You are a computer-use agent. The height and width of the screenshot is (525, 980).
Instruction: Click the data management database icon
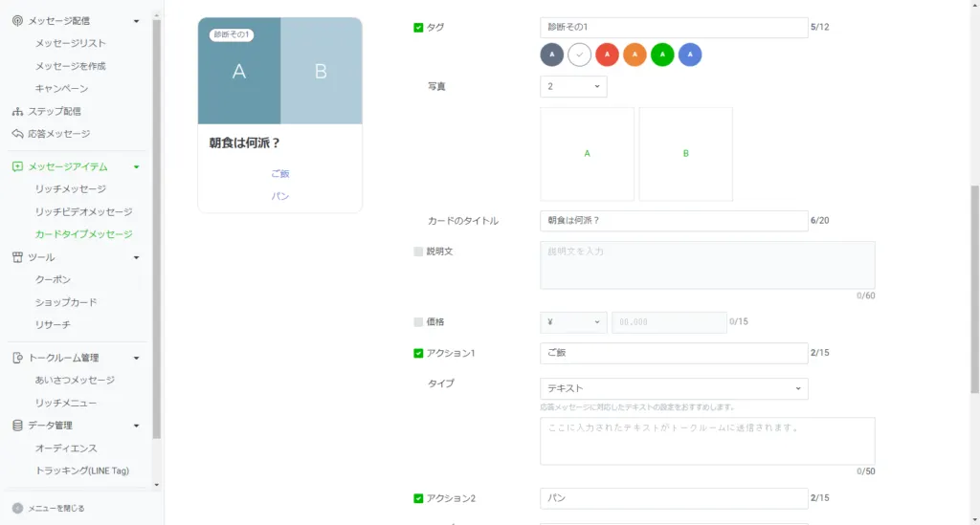tap(17, 426)
